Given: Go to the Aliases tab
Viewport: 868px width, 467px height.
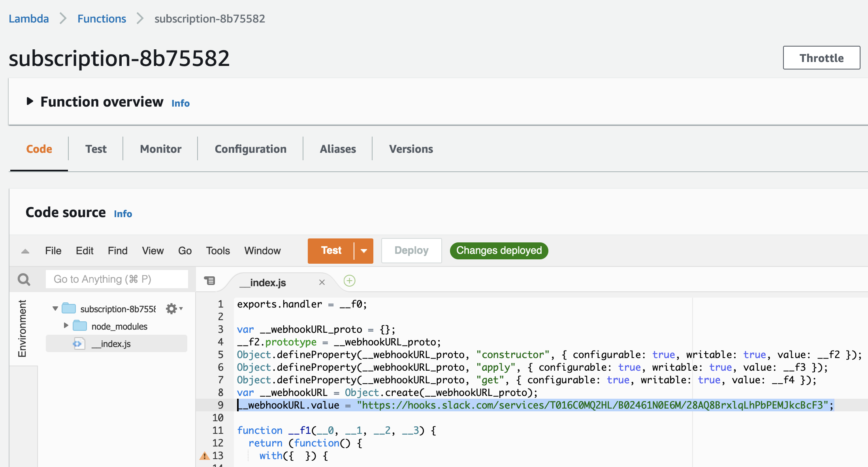Looking at the screenshot, I should coord(338,149).
